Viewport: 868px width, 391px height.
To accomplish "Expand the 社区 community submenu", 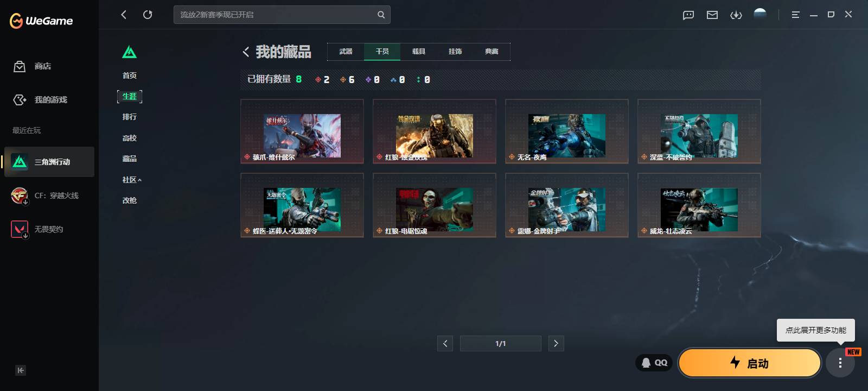I will (x=132, y=180).
